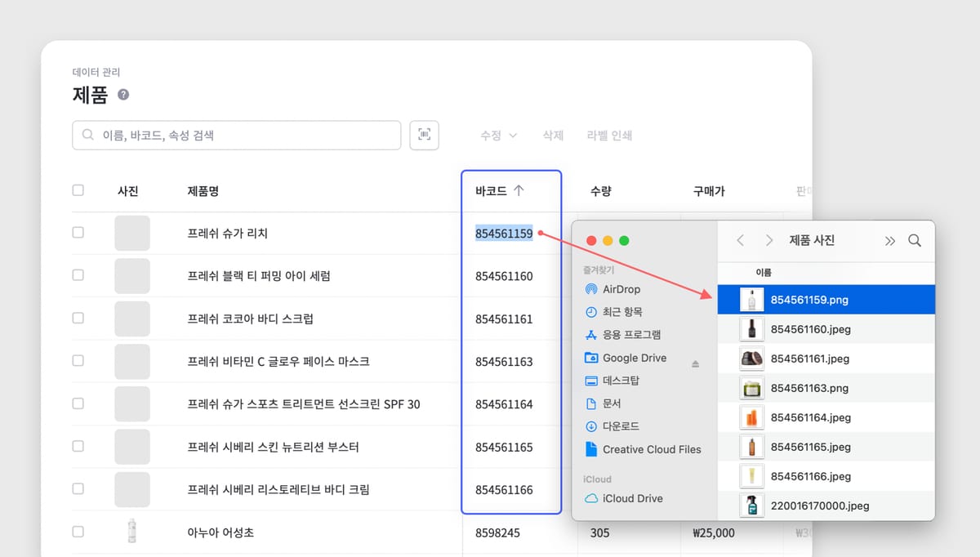Image resolution: width=980 pixels, height=557 pixels.
Task: Open the 수정 dropdown menu
Action: click(x=498, y=136)
